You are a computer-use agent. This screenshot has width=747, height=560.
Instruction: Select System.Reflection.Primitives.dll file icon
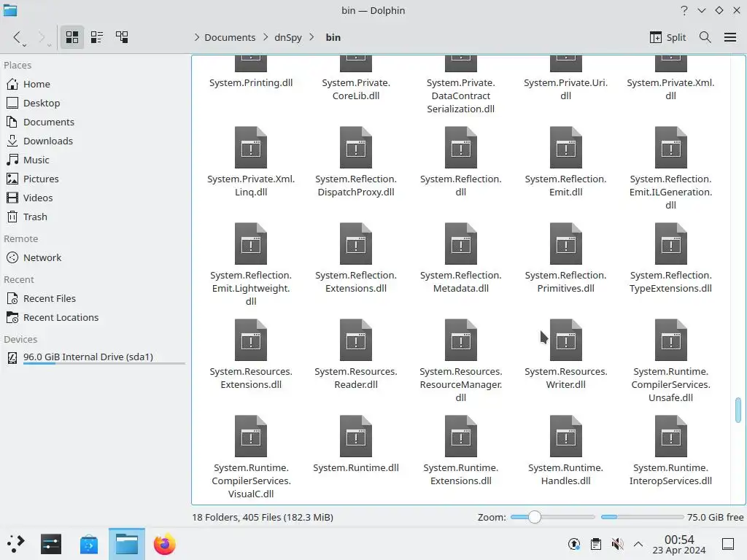tap(566, 244)
